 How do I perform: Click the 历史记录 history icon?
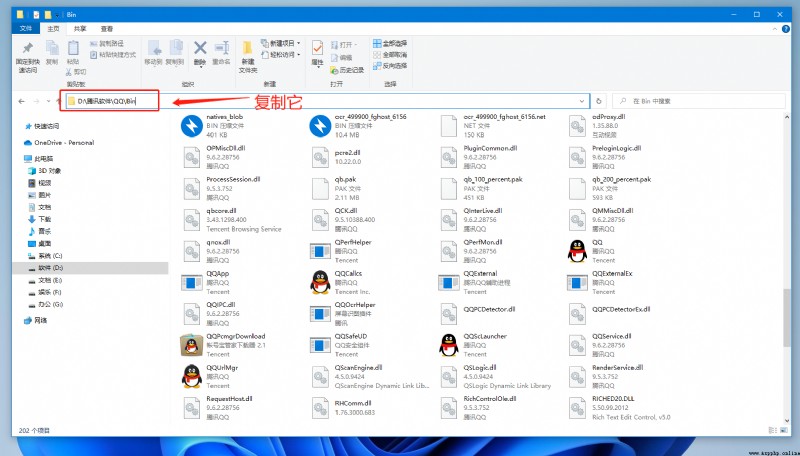click(x=334, y=70)
